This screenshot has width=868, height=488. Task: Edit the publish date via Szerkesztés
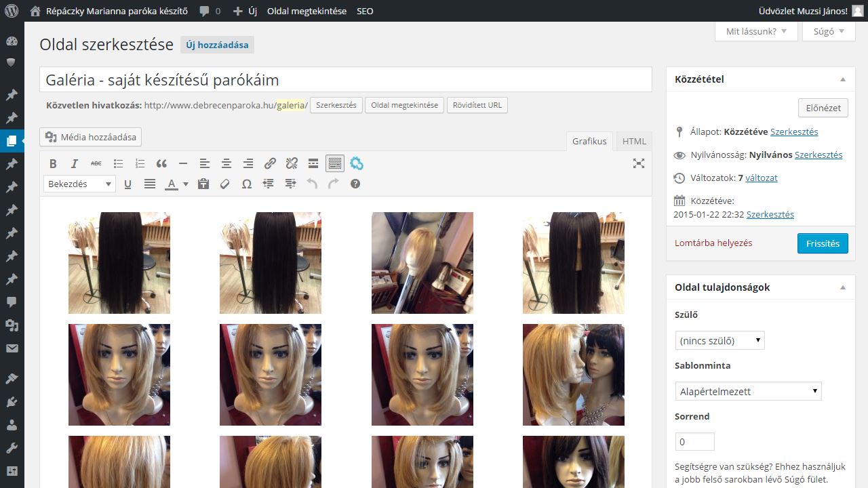[x=770, y=214]
